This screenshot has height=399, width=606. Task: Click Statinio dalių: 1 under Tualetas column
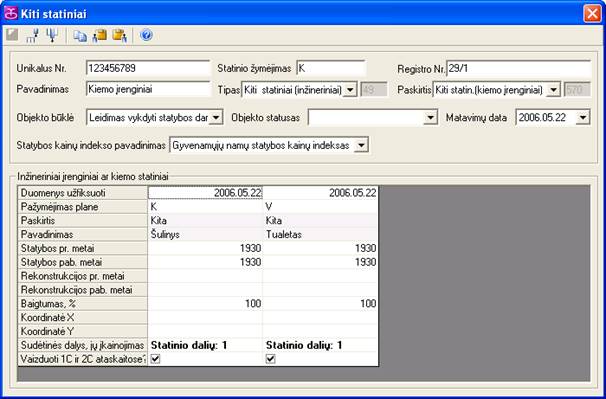304,345
